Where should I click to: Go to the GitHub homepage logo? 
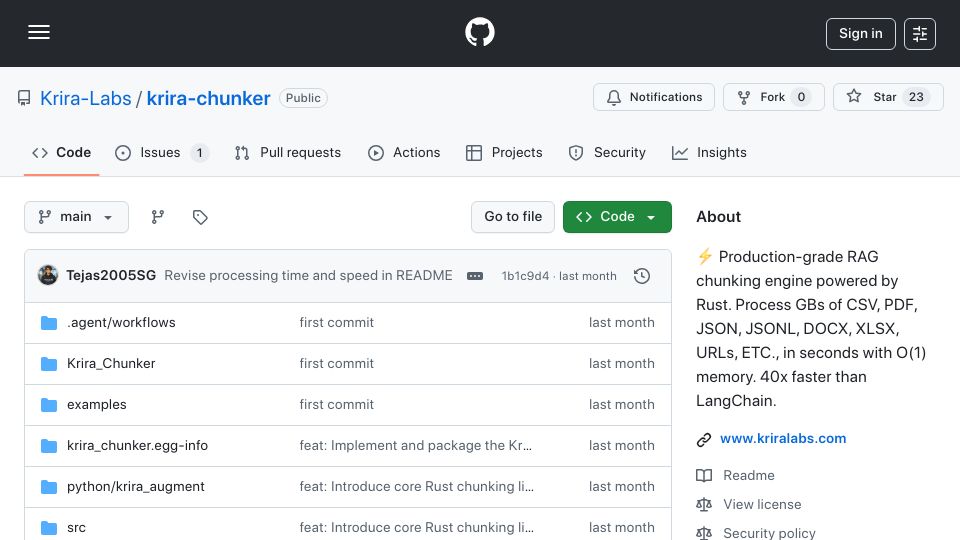(x=479, y=32)
